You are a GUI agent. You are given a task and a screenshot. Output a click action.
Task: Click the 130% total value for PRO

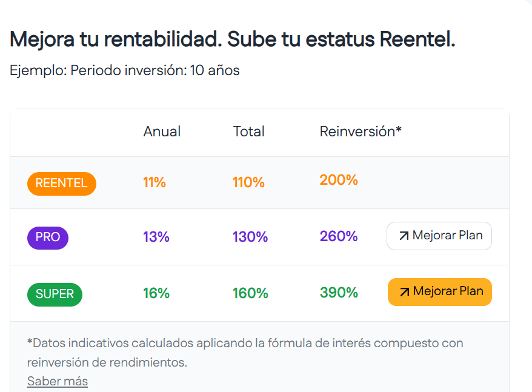250,237
